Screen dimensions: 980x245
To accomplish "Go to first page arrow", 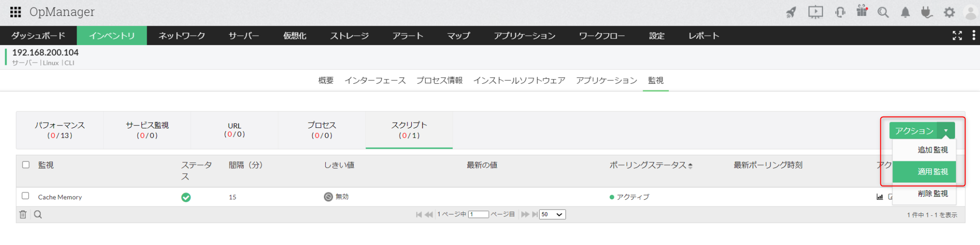I will click(x=419, y=214).
